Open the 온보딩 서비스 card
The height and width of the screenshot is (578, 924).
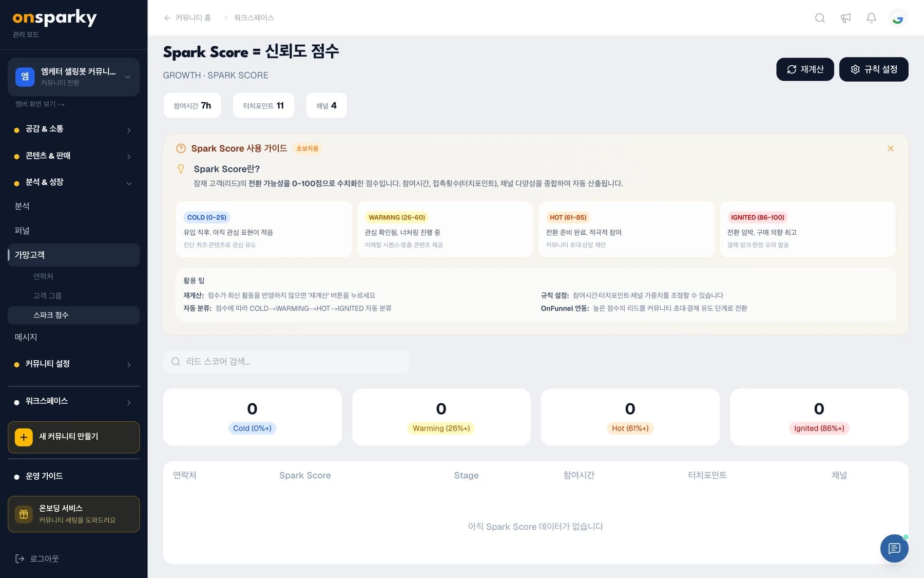click(x=73, y=514)
